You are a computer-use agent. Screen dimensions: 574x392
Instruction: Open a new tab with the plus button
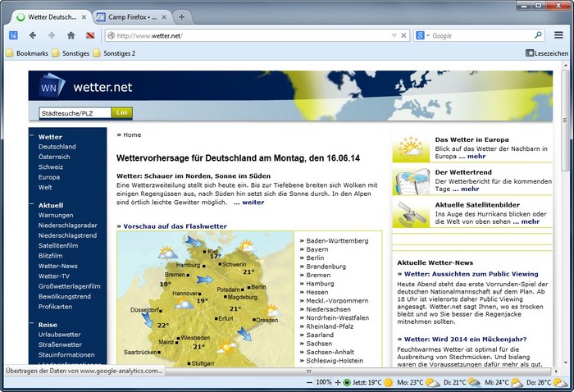181,16
